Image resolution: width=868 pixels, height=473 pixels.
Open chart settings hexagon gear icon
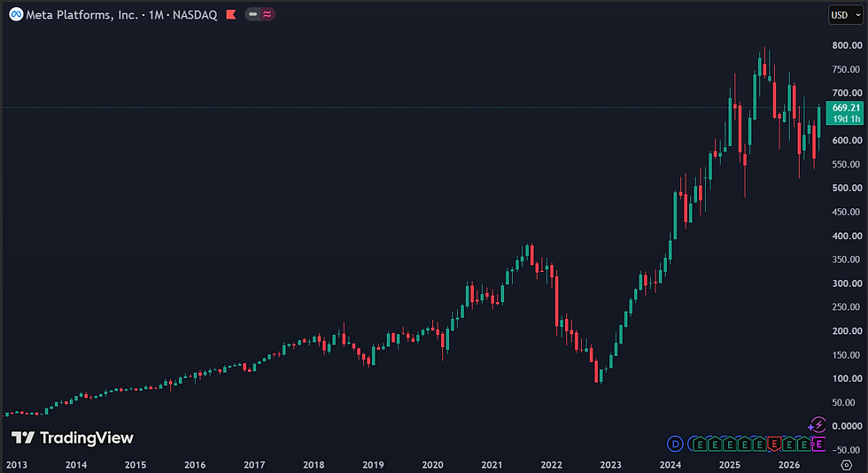tap(847, 465)
